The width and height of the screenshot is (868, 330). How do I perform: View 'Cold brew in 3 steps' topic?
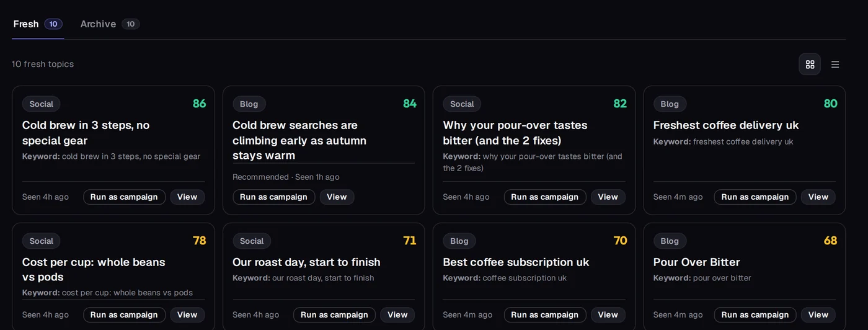(x=187, y=197)
